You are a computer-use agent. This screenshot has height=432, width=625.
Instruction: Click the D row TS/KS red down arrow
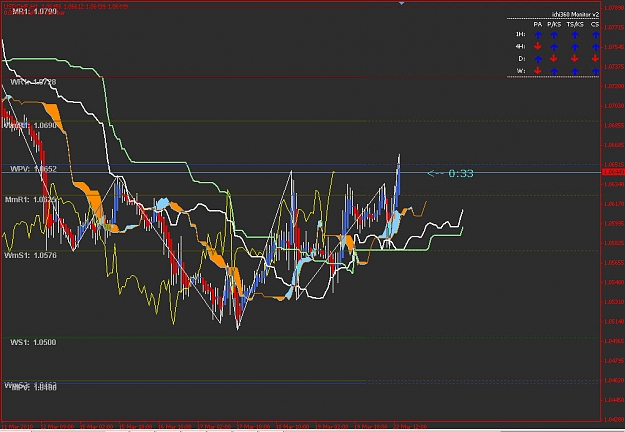pyautogui.click(x=575, y=59)
